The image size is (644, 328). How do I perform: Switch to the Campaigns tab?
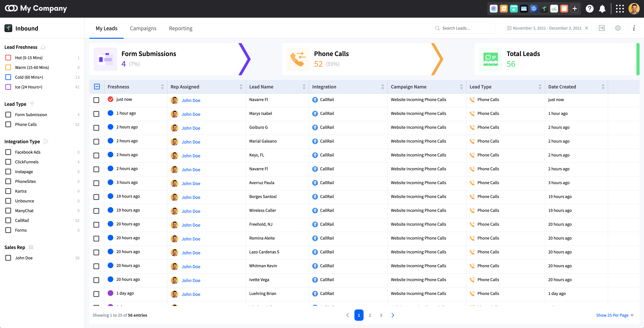[x=143, y=28]
